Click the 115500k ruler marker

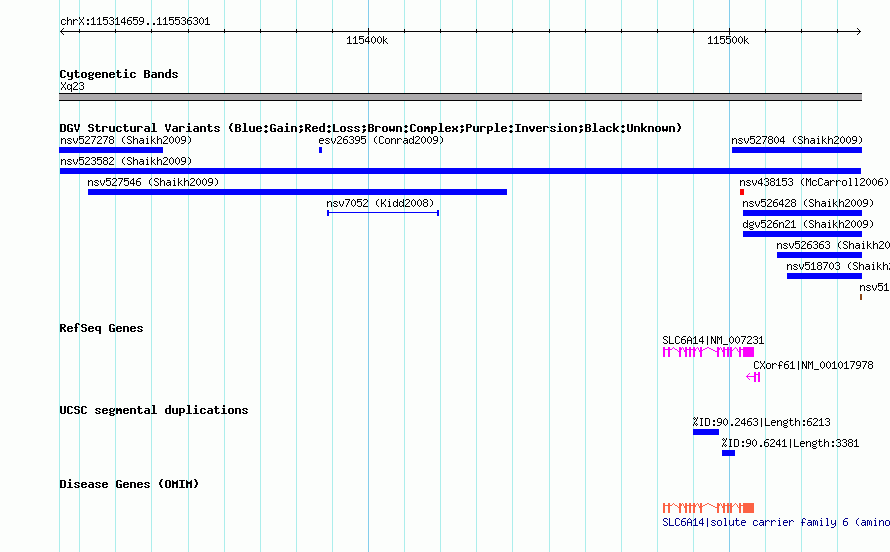(x=728, y=40)
